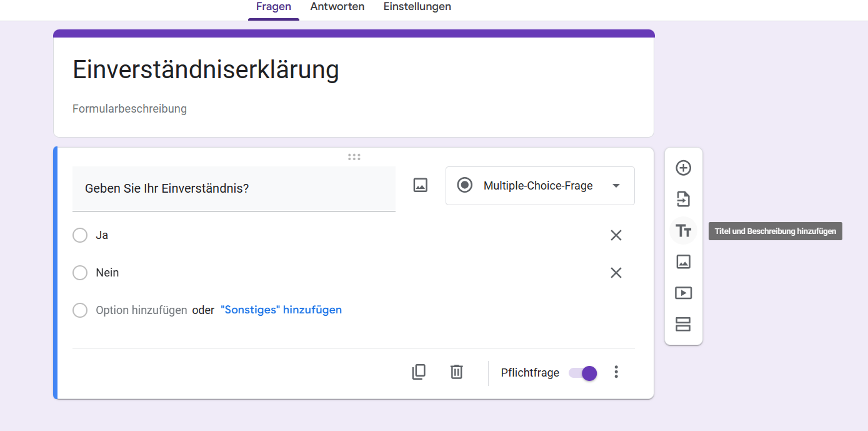Click the "Sonstiges" hinzufügen link
The height and width of the screenshot is (431, 868).
pyautogui.click(x=281, y=310)
